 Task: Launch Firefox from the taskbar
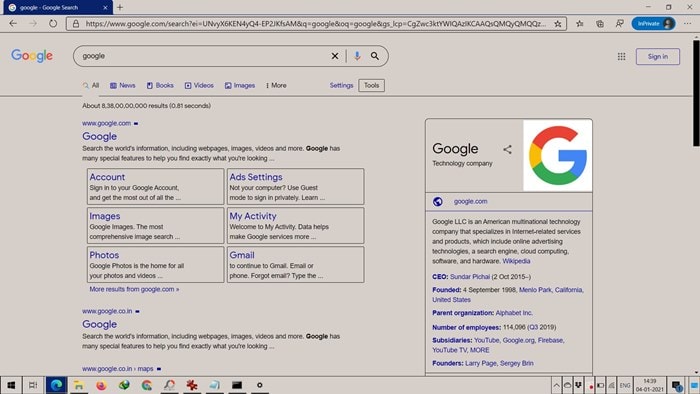101,385
